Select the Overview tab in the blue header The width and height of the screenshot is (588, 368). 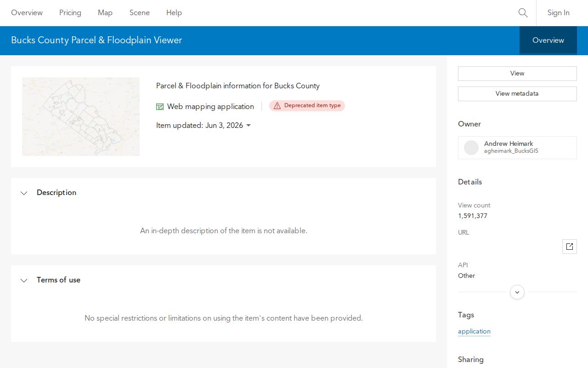[x=548, y=40]
